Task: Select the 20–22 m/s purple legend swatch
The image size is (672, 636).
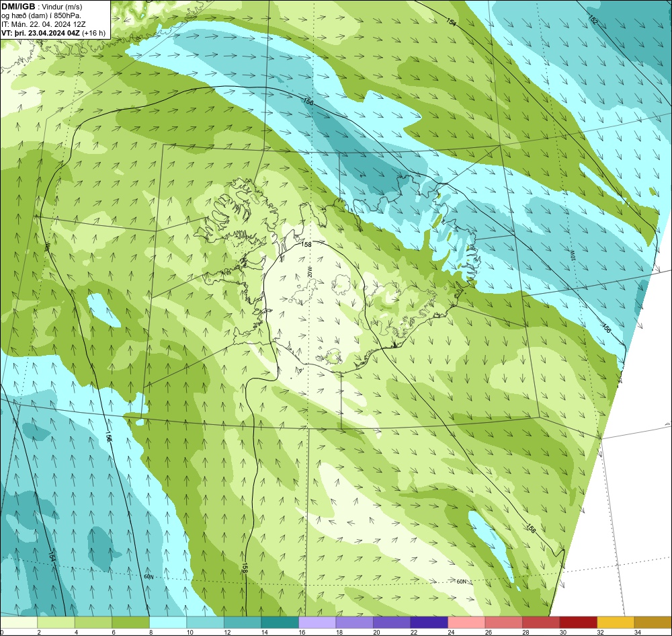Action: click(392, 622)
